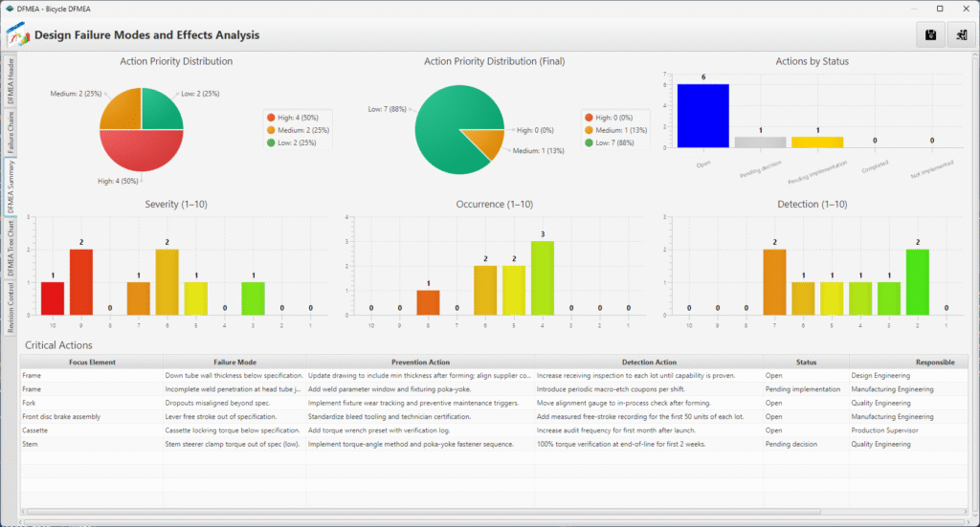The height and width of the screenshot is (527, 980).
Task: Click the blue Open status bar
Action: tap(702, 116)
